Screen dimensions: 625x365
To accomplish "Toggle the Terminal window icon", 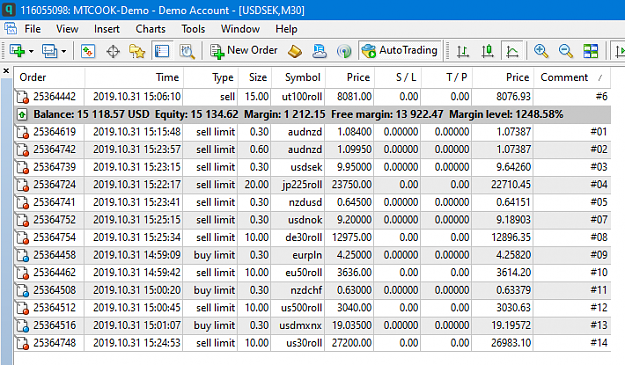I will [x=162, y=51].
